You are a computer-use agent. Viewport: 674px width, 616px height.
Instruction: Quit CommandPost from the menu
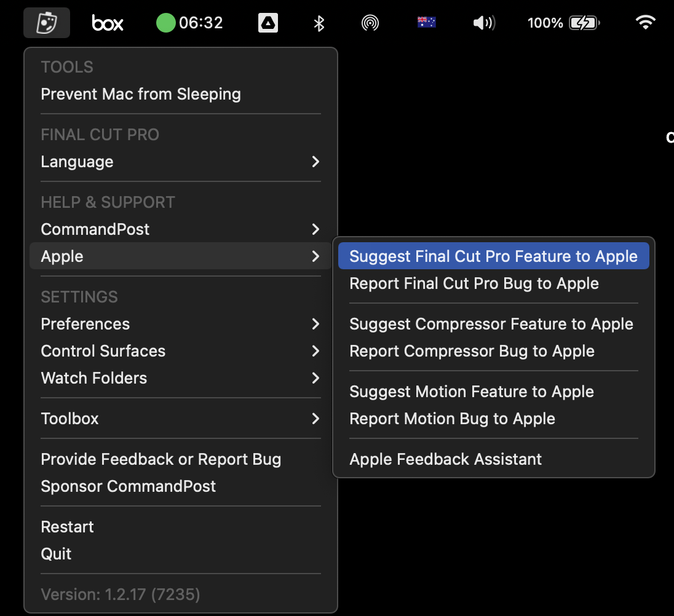pos(181,554)
